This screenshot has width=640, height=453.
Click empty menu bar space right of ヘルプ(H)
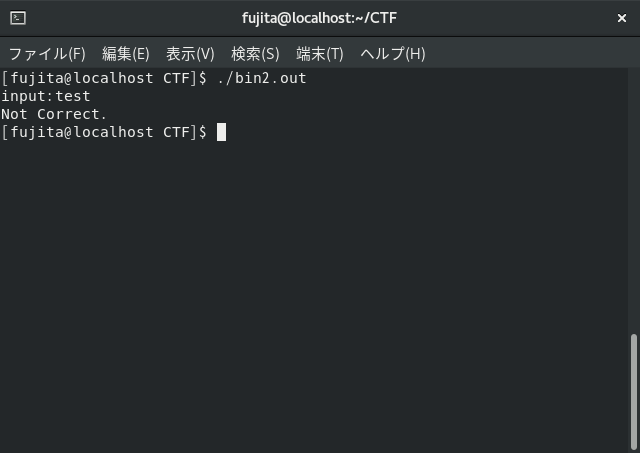point(530,53)
